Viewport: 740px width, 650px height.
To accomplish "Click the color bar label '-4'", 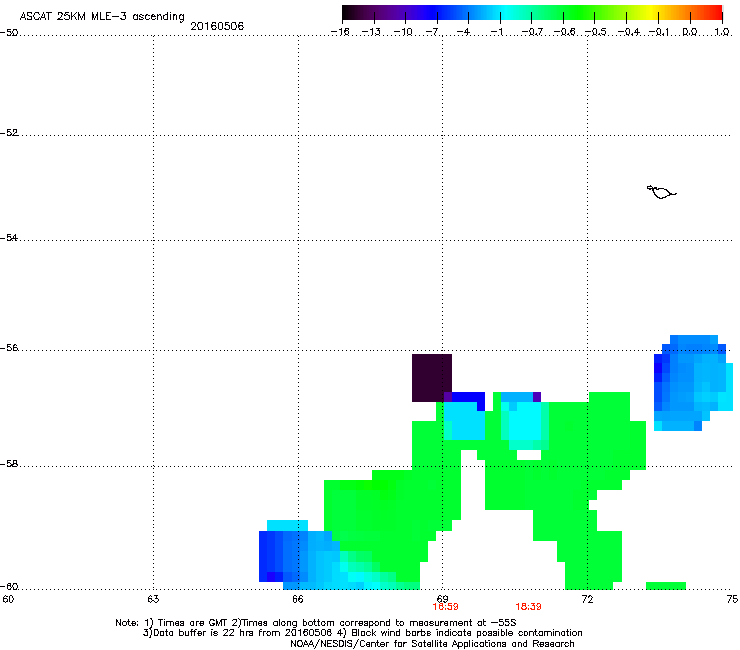I will (x=464, y=32).
